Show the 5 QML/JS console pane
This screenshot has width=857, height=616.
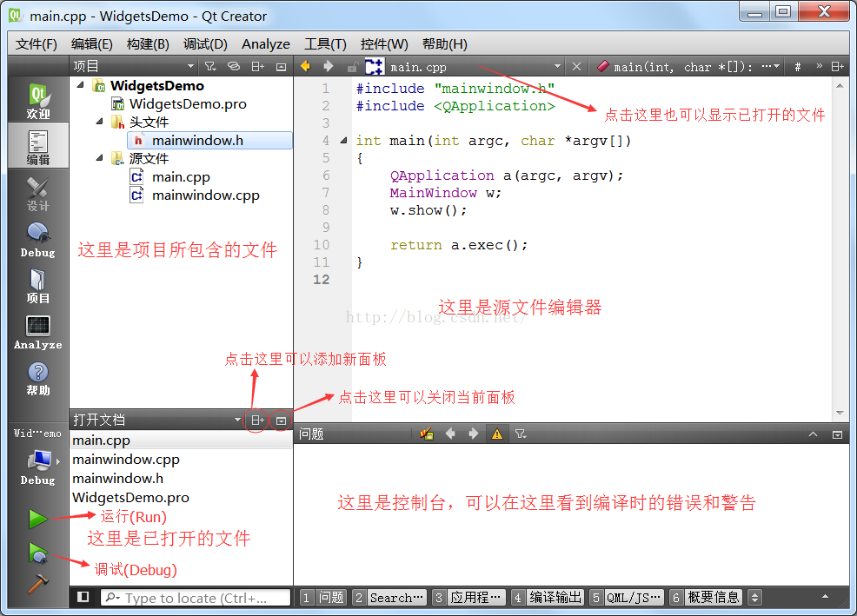click(627, 598)
